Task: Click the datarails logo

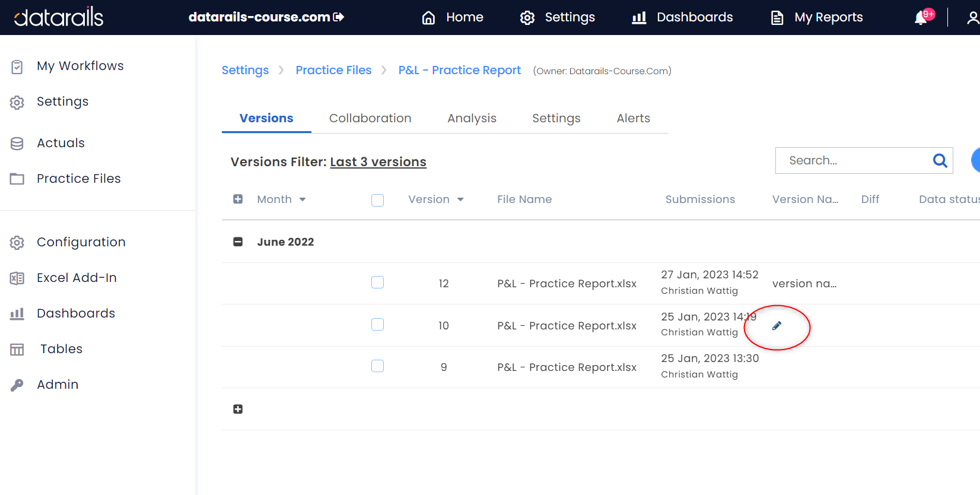Action: click(58, 17)
